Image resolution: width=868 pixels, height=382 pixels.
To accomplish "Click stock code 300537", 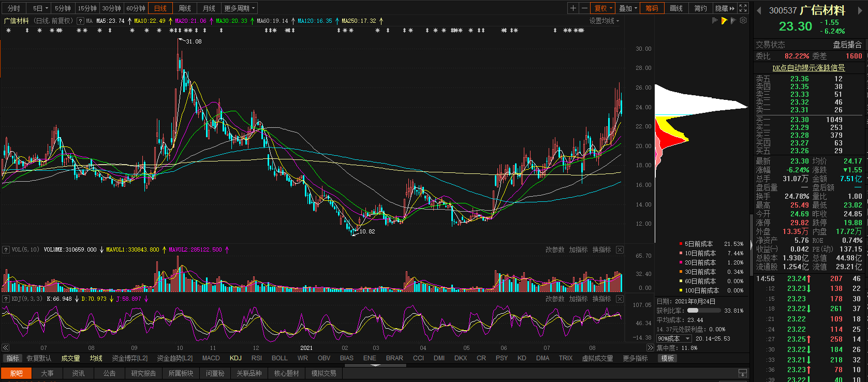I will [783, 10].
